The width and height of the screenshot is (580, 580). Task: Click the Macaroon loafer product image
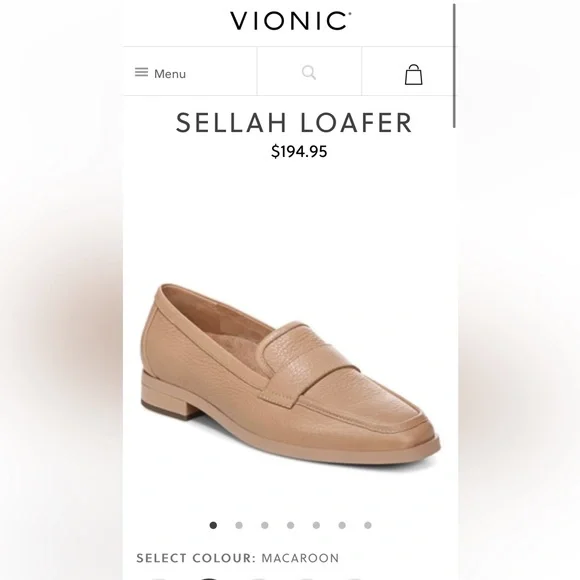290,375
